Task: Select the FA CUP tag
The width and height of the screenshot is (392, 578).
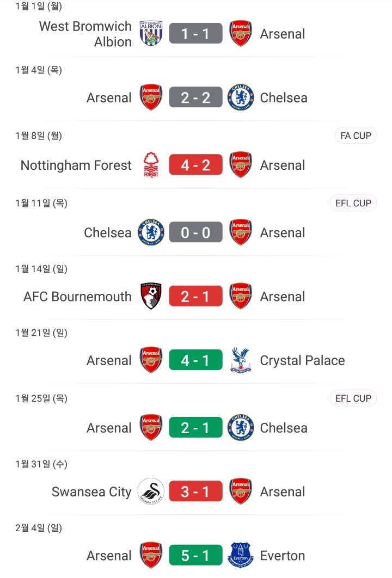Action: [x=356, y=136]
